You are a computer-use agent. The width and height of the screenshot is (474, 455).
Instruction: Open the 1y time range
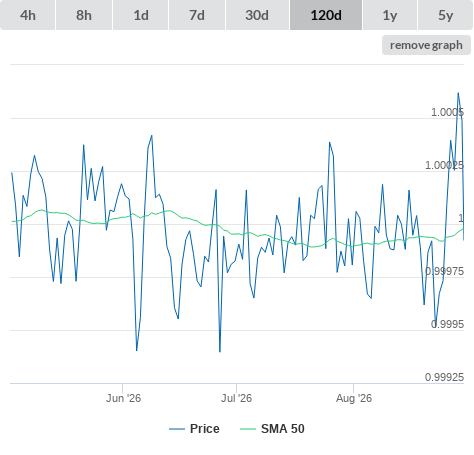coord(390,15)
